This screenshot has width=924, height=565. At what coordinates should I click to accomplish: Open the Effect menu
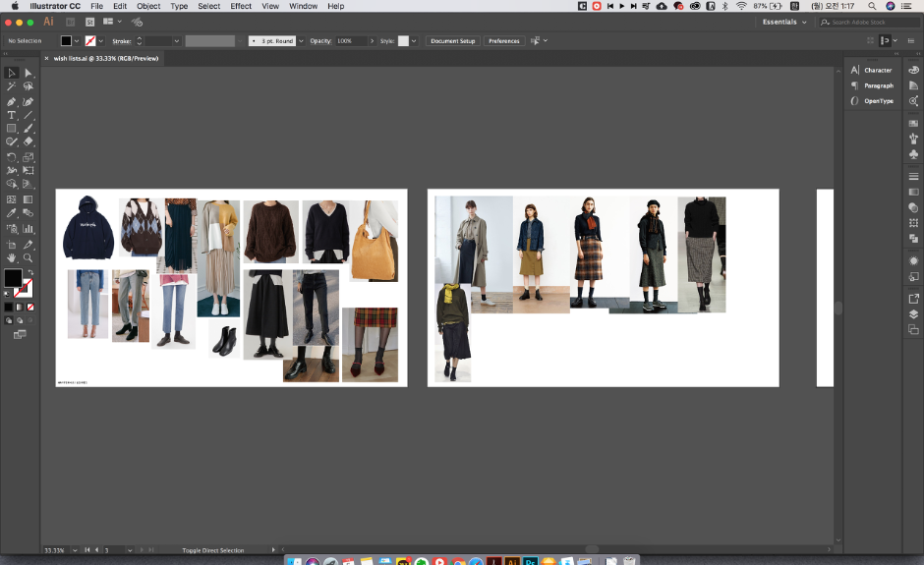coord(241,6)
